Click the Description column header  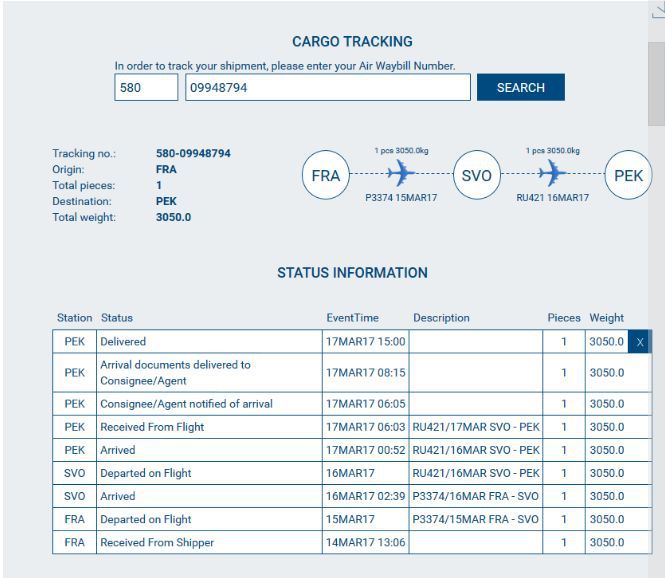(441, 318)
